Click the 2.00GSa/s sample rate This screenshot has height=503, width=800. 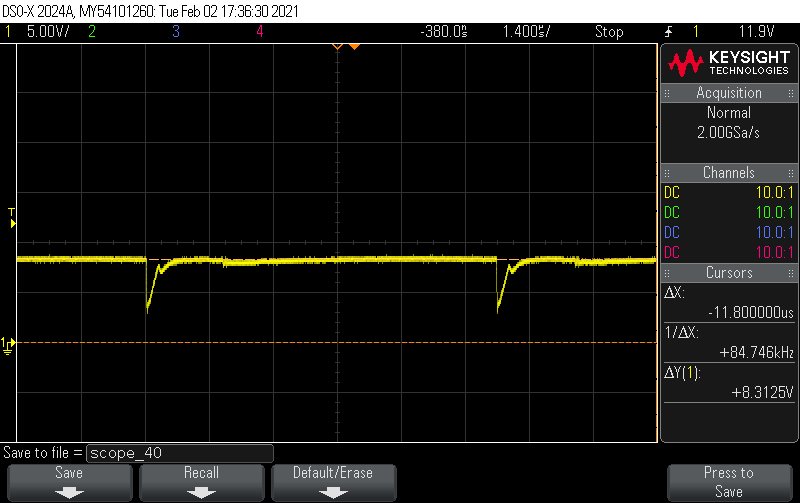[729, 133]
